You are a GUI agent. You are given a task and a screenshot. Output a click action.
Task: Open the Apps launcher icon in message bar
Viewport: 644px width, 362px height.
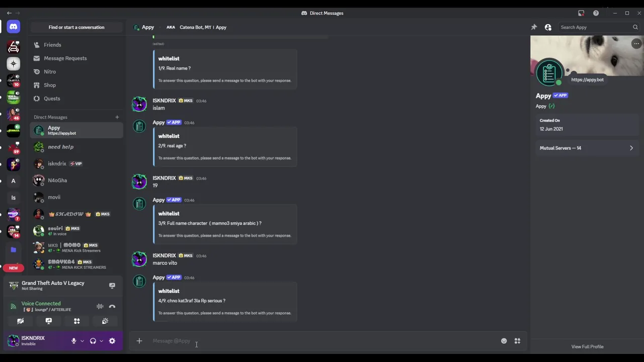(x=517, y=341)
